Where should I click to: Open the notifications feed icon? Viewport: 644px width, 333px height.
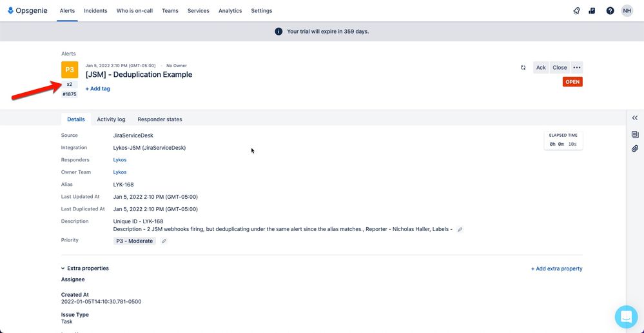pos(592,11)
